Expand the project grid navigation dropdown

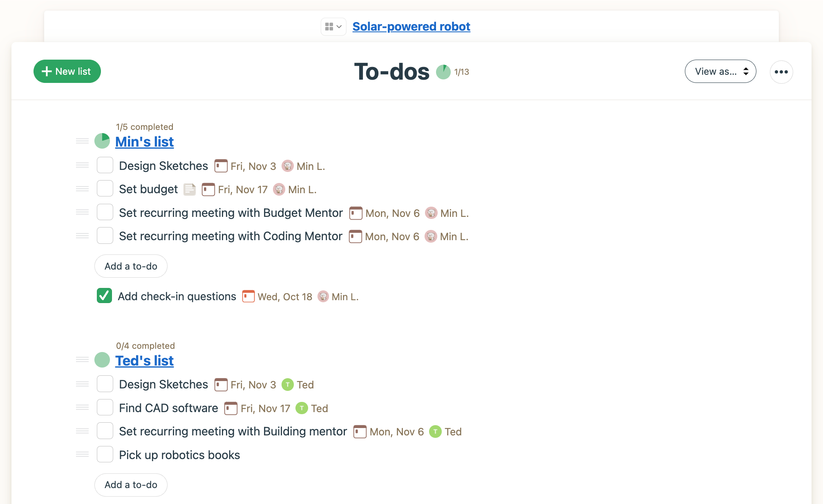coord(333,27)
